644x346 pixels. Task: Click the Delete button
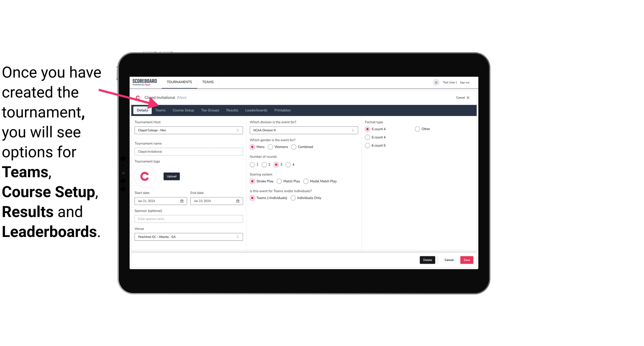tap(426, 259)
